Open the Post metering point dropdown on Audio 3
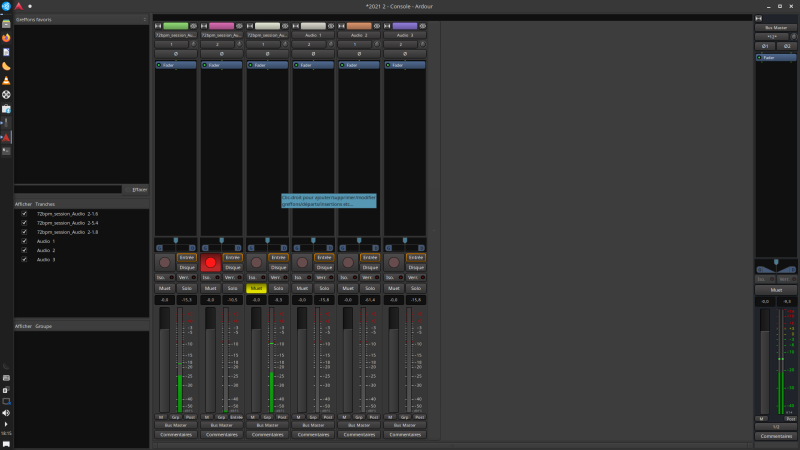 [x=420, y=416]
